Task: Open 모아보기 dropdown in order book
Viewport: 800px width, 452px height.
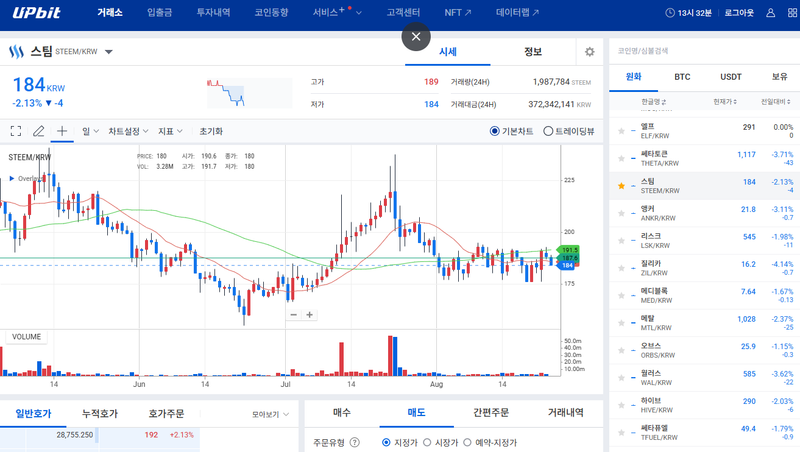Action: (270, 414)
